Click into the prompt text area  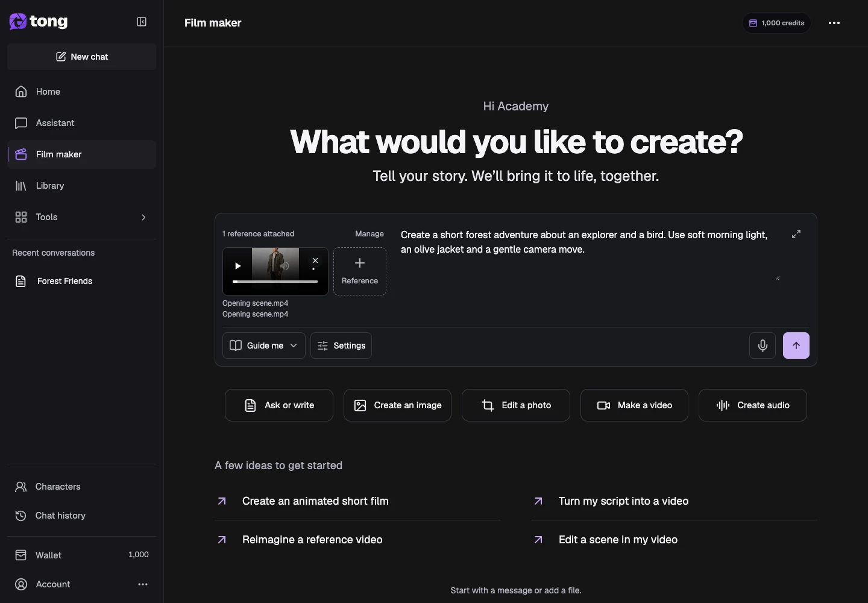590,254
